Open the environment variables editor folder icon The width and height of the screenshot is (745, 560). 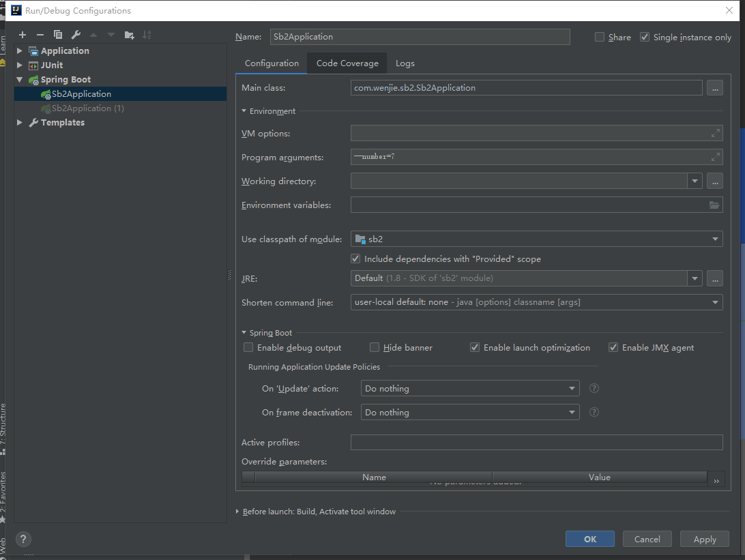714,205
